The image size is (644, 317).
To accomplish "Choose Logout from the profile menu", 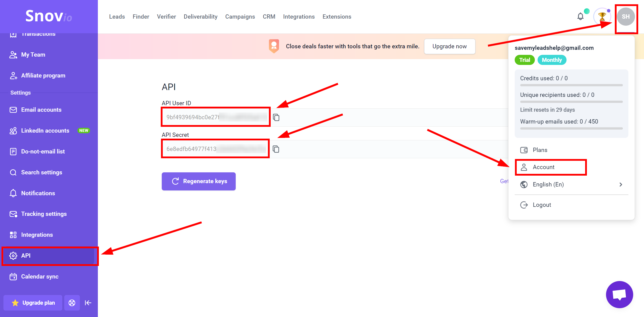I will 572,205.
